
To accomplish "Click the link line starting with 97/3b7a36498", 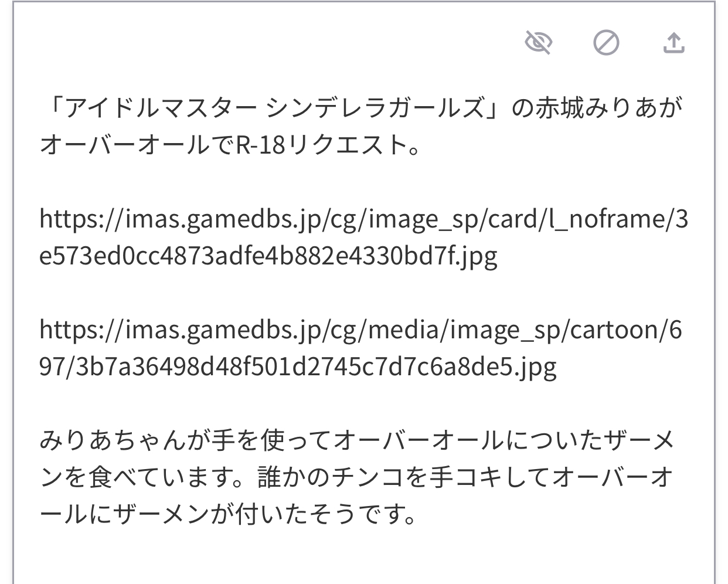I will point(298,367).
